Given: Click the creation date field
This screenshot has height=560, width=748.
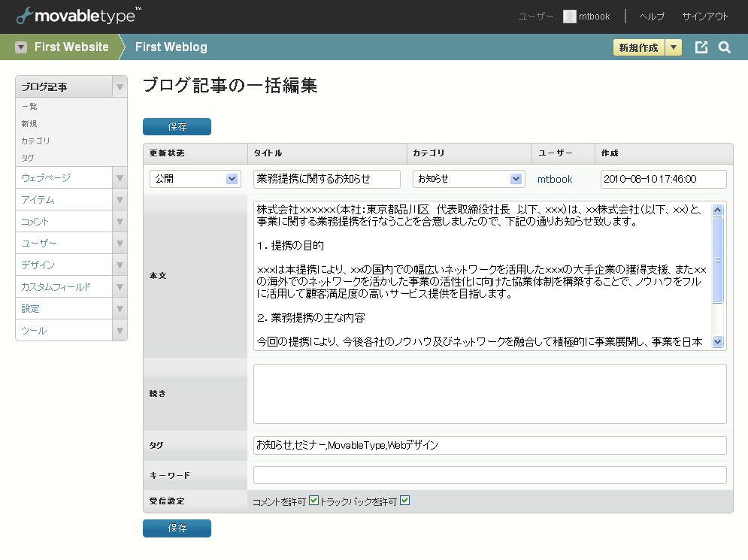Looking at the screenshot, I should [x=664, y=179].
